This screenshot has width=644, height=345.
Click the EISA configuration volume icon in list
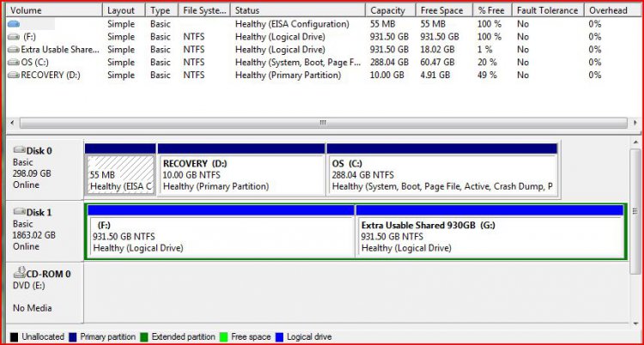tap(14, 24)
